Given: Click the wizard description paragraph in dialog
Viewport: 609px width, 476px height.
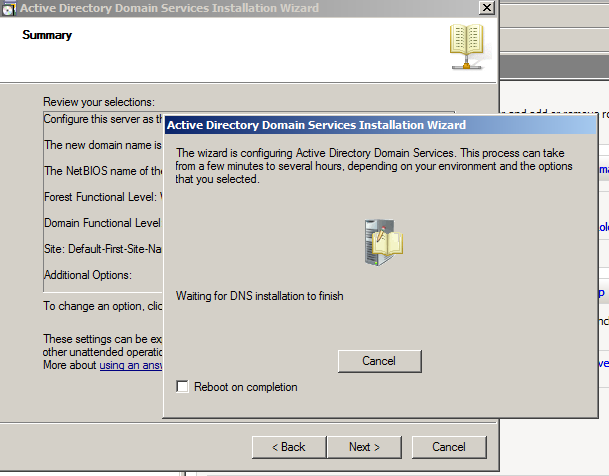Looking at the screenshot, I should pos(374,166).
